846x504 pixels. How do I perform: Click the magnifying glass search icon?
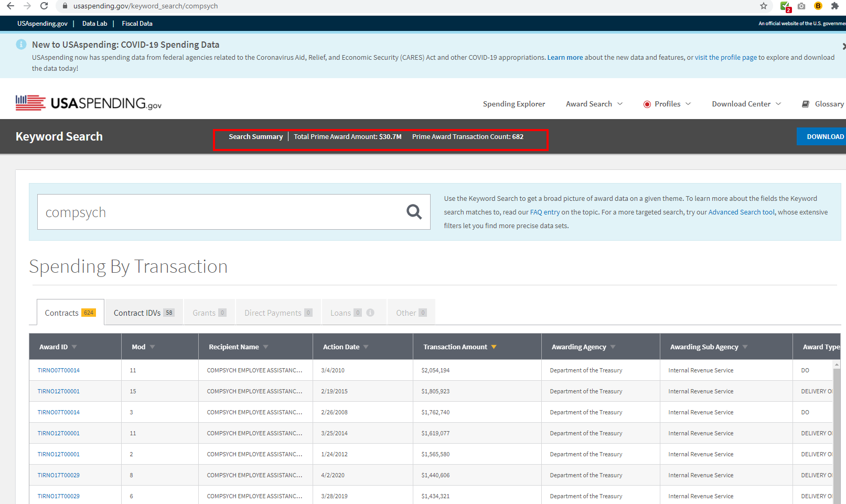click(x=414, y=212)
